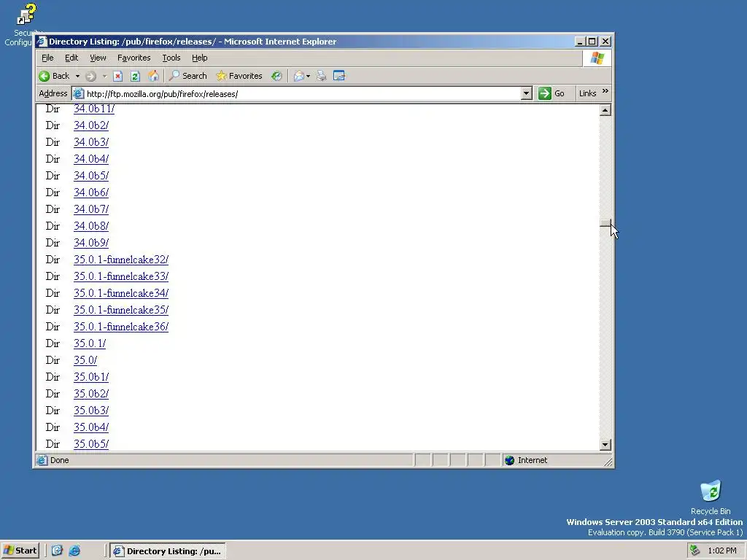Open the 34.0b7/ directory link

[91, 209]
